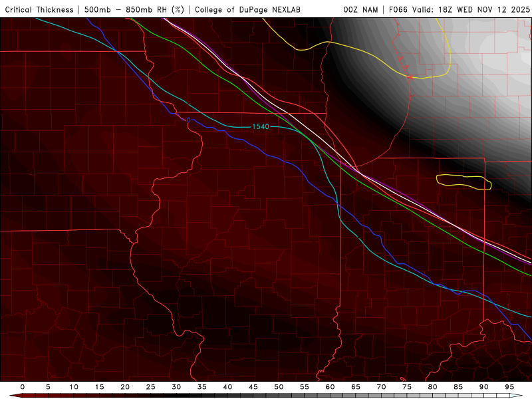This screenshot has width=532, height=399.
Task: Click the "F066 Valid: 18Z WED NOV 12 2025" text
Action: pyautogui.click(x=460, y=10)
